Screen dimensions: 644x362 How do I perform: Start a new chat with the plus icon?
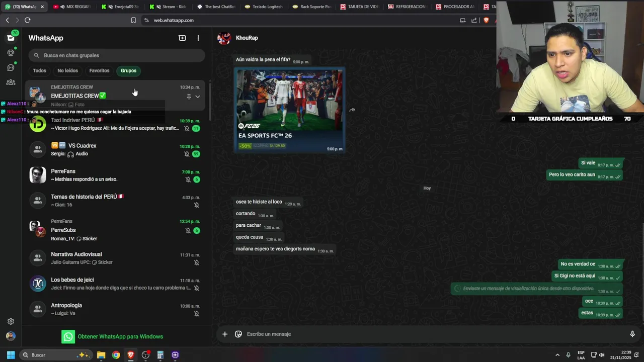[x=182, y=38]
